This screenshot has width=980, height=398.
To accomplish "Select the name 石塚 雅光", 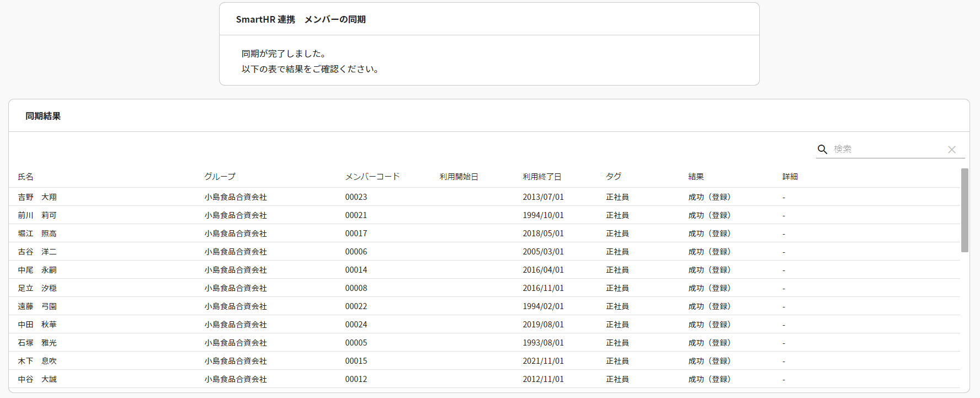I will coord(37,343).
